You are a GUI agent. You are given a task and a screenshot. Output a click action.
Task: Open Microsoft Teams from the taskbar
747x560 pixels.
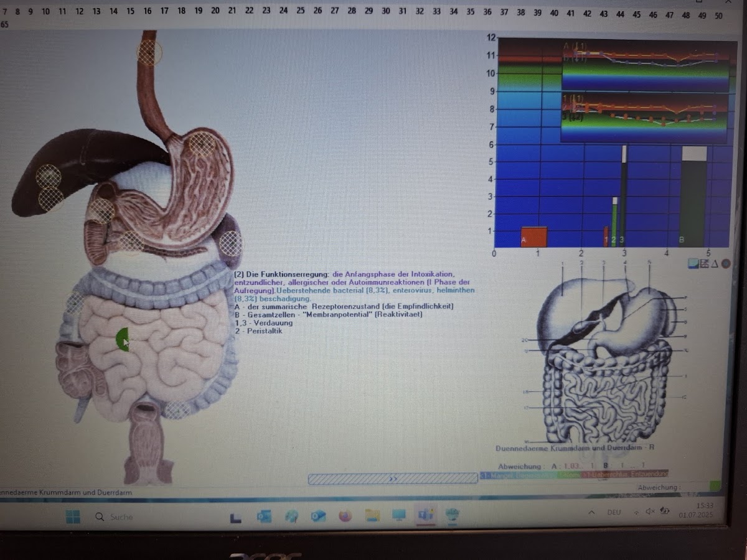(426, 515)
